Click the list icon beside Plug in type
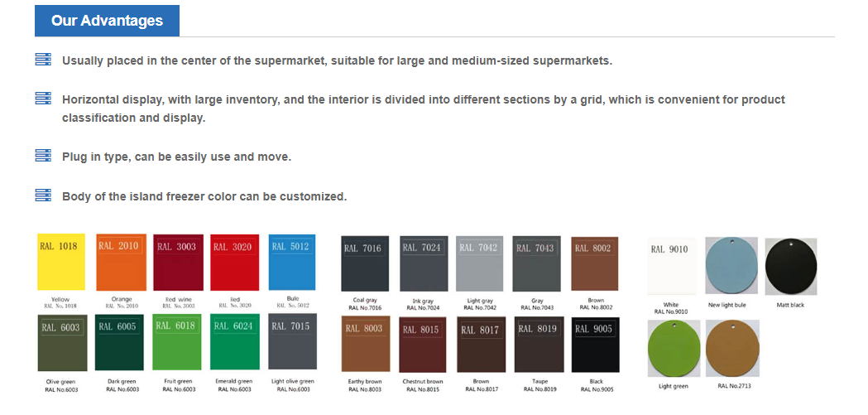The height and width of the screenshot is (415, 868). (x=44, y=156)
